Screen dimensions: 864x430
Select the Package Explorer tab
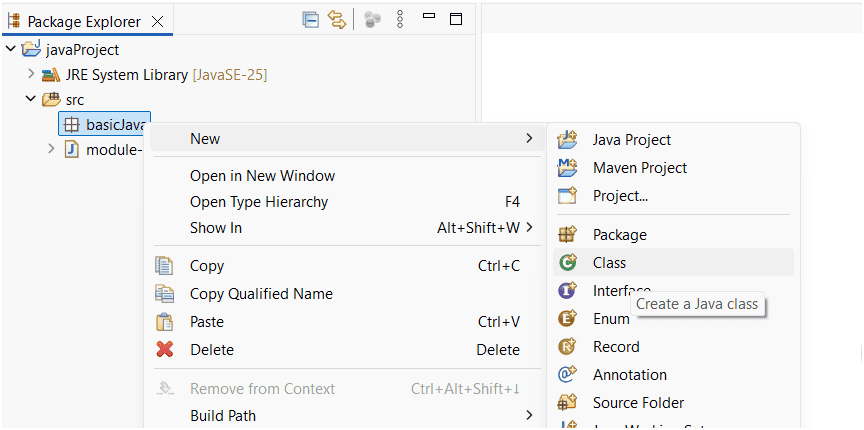pos(84,22)
